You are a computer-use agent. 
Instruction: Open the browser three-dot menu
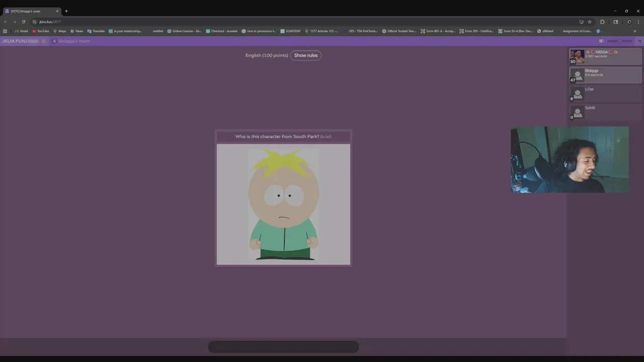pyautogui.click(x=638, y=22)
